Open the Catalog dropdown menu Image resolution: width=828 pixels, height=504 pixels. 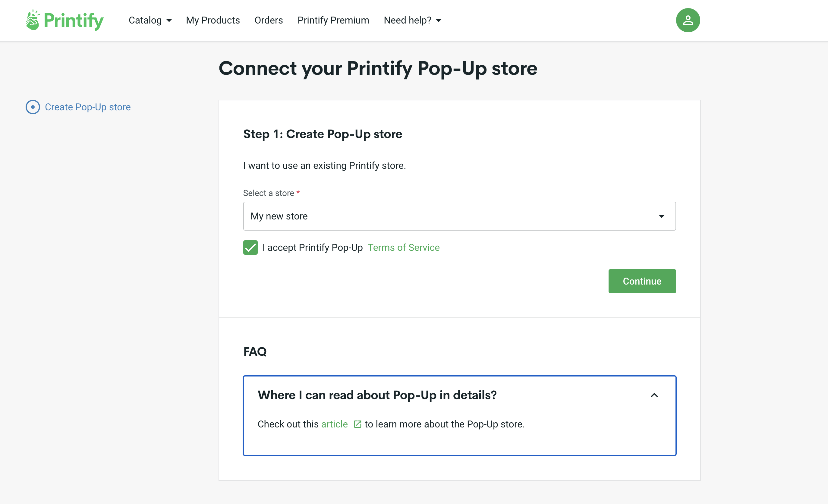tap(150, 20)
